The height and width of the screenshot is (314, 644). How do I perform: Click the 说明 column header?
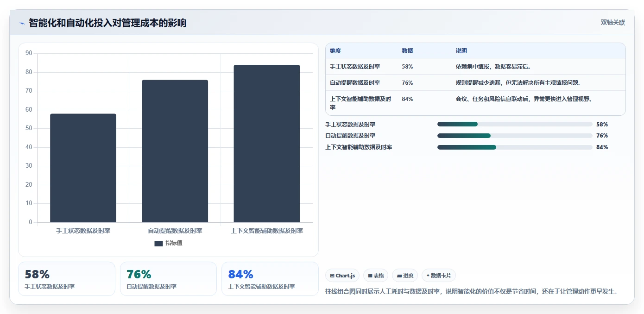point(461,51)
